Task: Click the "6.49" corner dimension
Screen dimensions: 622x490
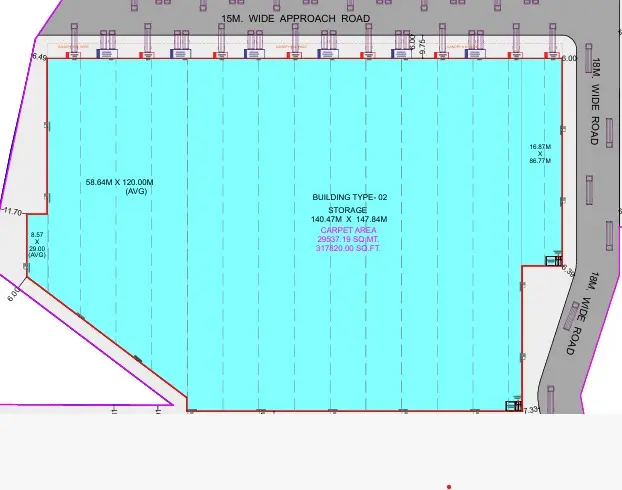Action: 39,57
